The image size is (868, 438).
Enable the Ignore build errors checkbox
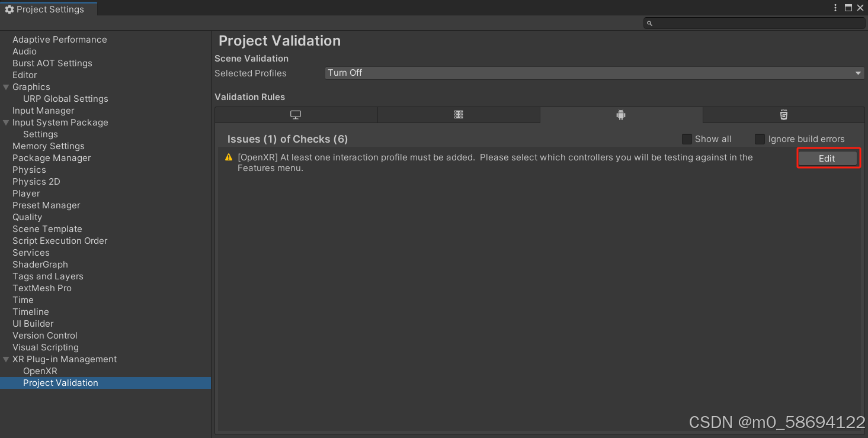pyautogui.click(x=760, y=139)
